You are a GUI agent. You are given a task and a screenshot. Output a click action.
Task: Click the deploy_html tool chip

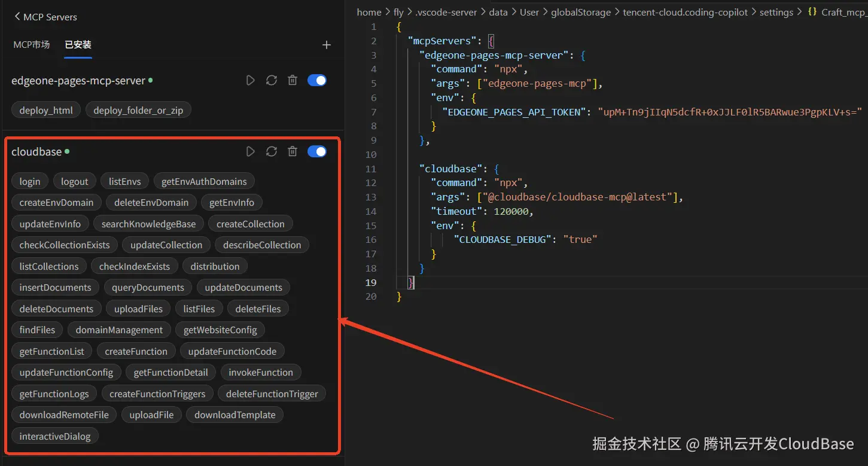46,110
